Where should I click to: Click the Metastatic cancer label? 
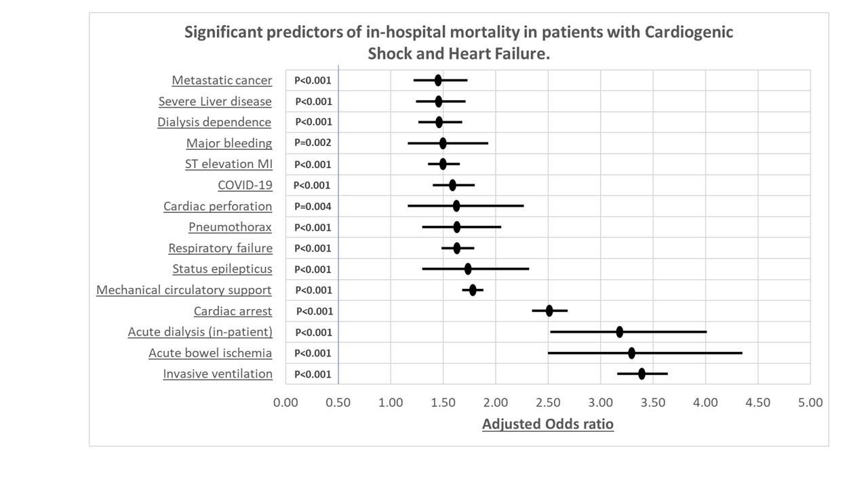[x=222, y=81]
